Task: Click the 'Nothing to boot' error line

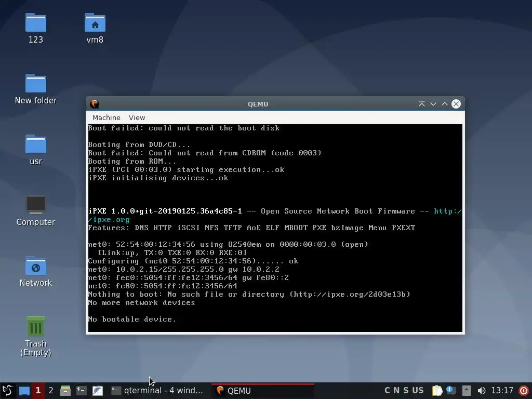Action: tap(249, 294)
